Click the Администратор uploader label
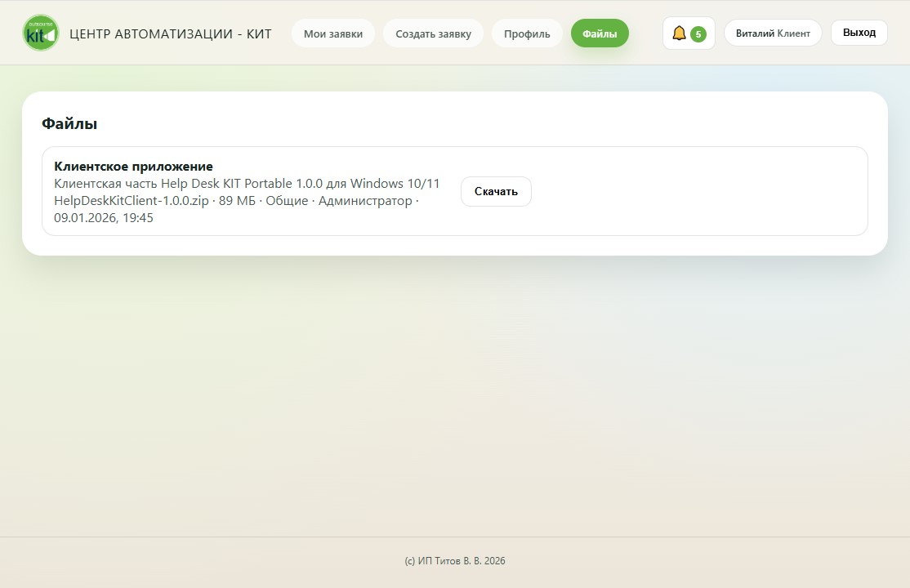 click(365, 201)
